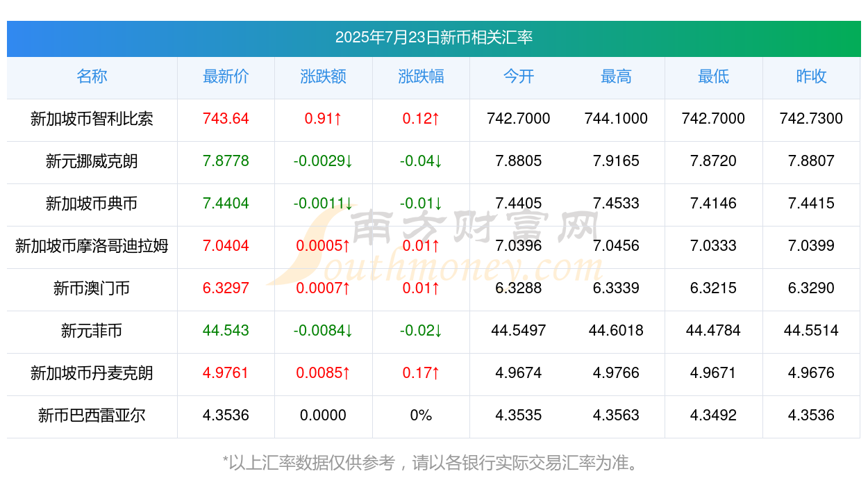Click opening value 7.8805

(x=519, y=161)
